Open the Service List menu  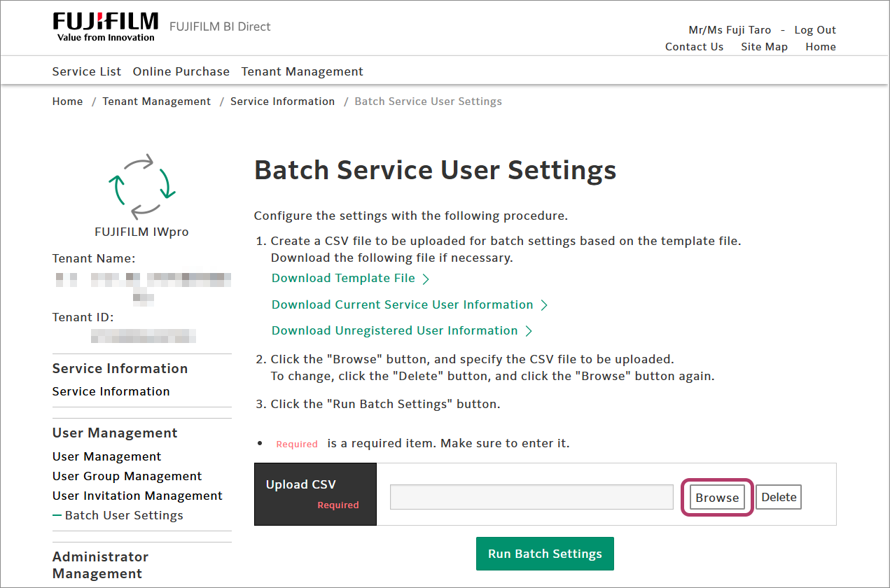point(87,71)
